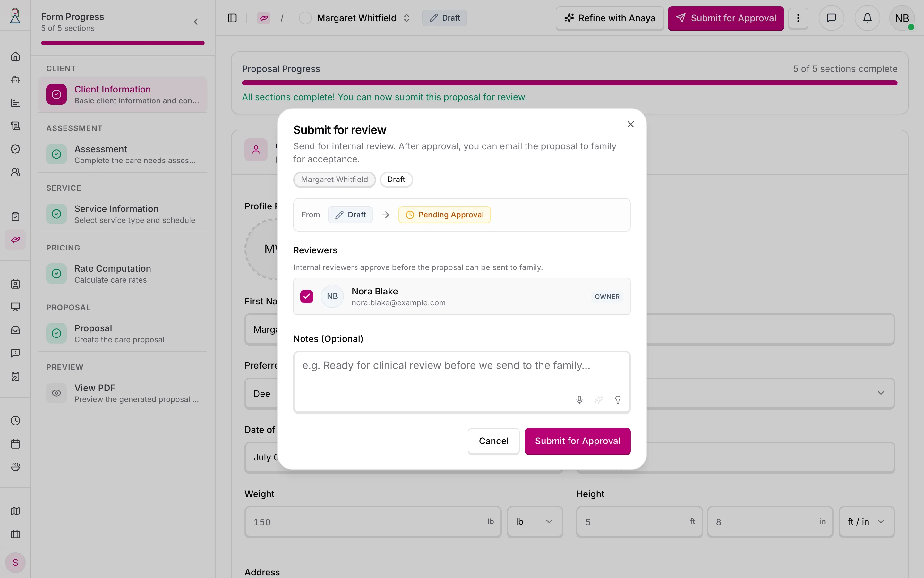Viewport: 924px width, 578px height.
Task: Expand dropdown chevron right of Preferred field
Action: coord(881,393)
